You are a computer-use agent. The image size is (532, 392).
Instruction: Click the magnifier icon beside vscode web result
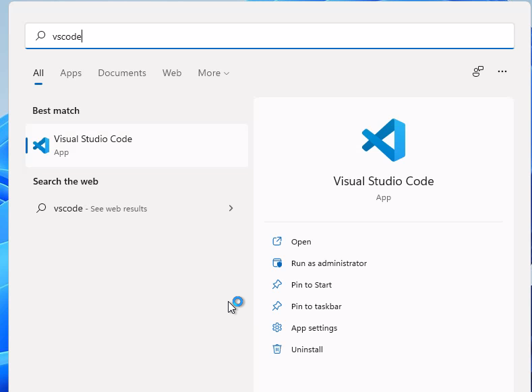[41, 208]
